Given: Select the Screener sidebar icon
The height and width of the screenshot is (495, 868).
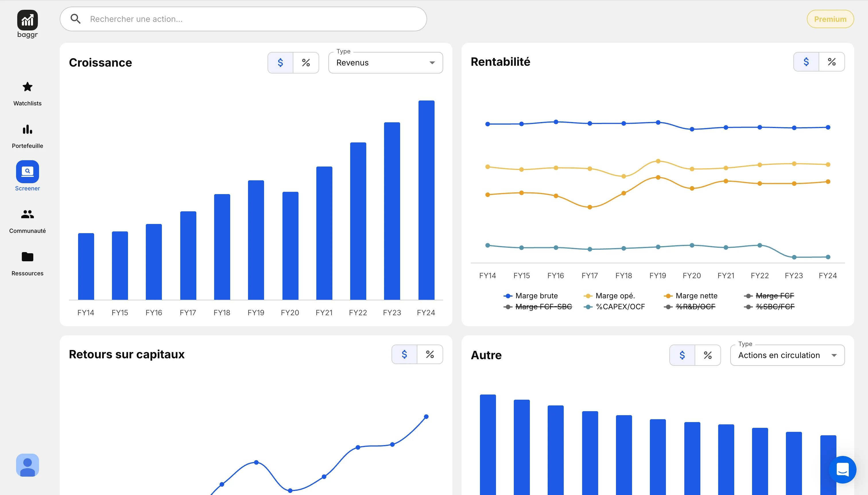Looking at the screenshot, I should click(27, 172).
